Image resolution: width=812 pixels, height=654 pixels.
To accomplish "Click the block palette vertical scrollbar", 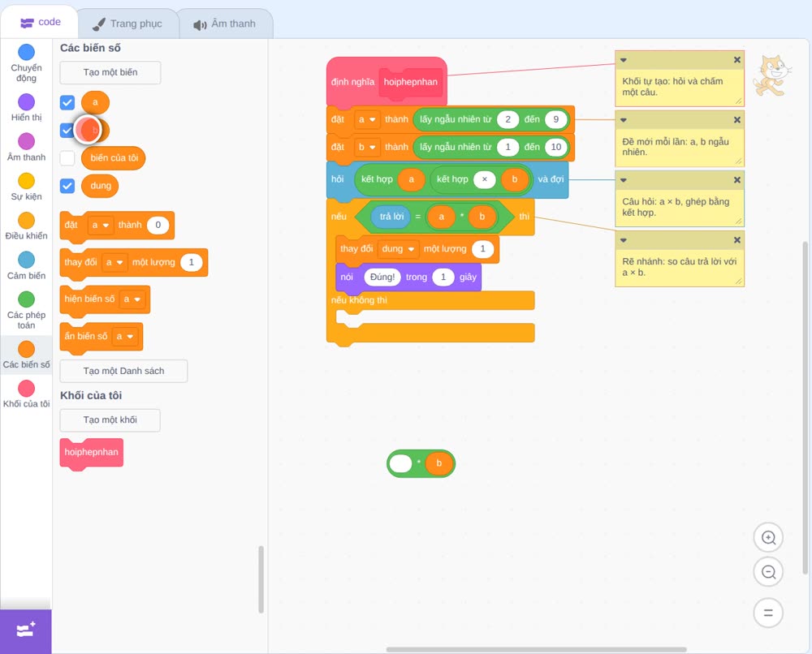I will [x=261, y=579].
